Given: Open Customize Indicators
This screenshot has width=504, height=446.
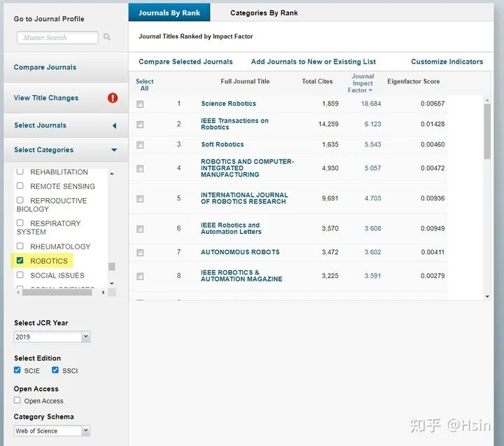Looking at the screenshot, I should click(447, 62).
